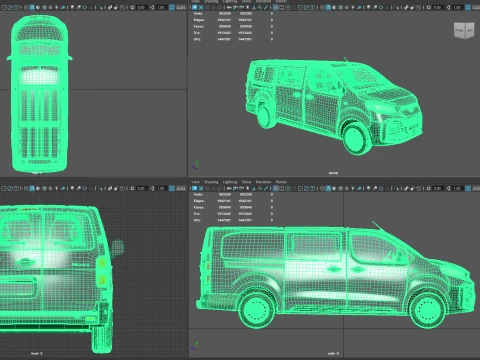Toggle grid icon in persp panel

pyautogui.click(x=276, y=7)
